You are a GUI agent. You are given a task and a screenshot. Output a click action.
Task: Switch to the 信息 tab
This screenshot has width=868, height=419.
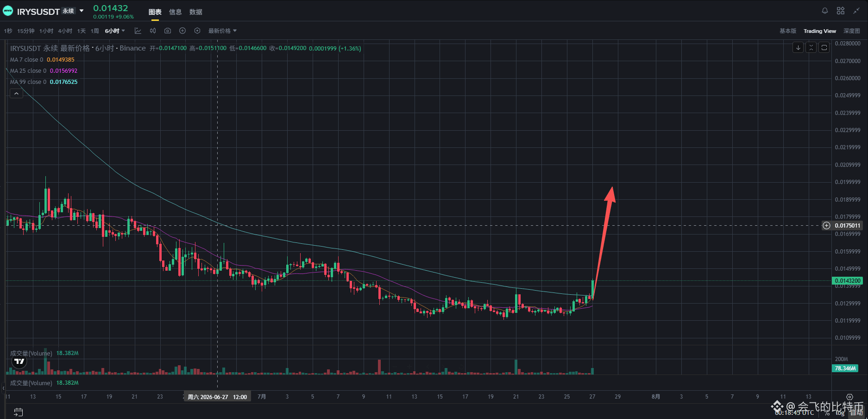point(176,12)
